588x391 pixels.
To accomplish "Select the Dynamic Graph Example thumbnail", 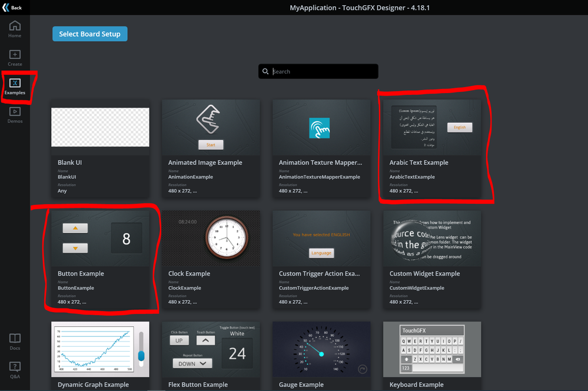I will (x=100, y=349).
